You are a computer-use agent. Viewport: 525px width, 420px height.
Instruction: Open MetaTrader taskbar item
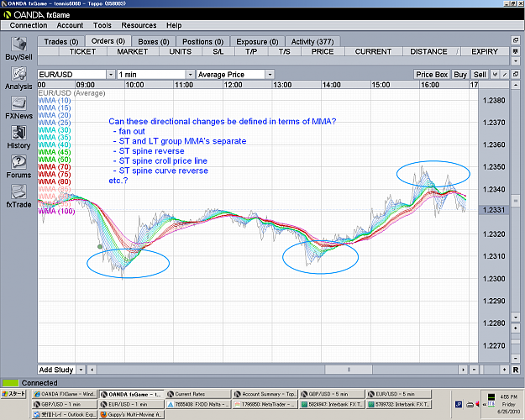(265, 404)
